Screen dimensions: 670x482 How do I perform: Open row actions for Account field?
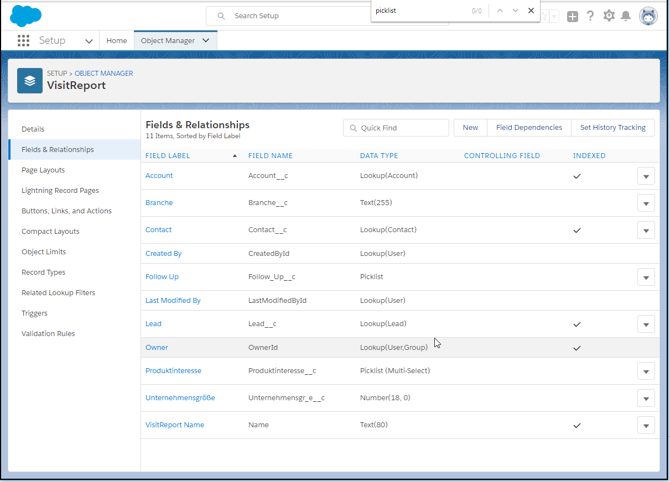pyautogui.click(x=646, y=176)
